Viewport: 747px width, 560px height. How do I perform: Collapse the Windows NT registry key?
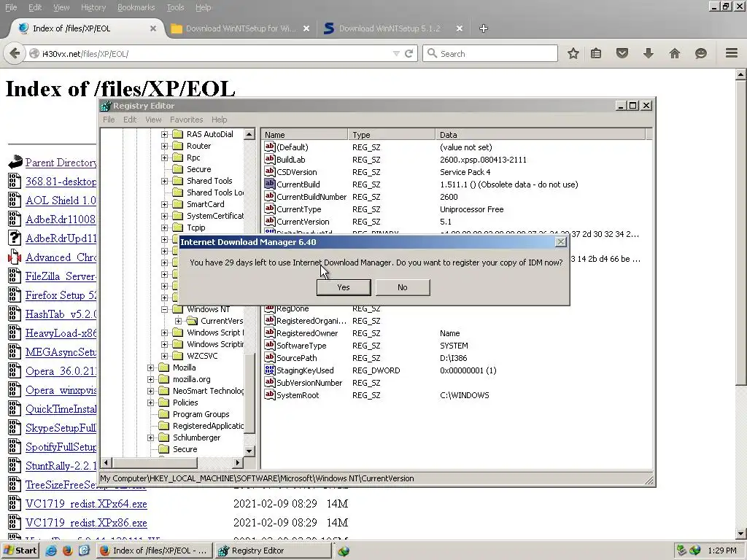[164, 309]
